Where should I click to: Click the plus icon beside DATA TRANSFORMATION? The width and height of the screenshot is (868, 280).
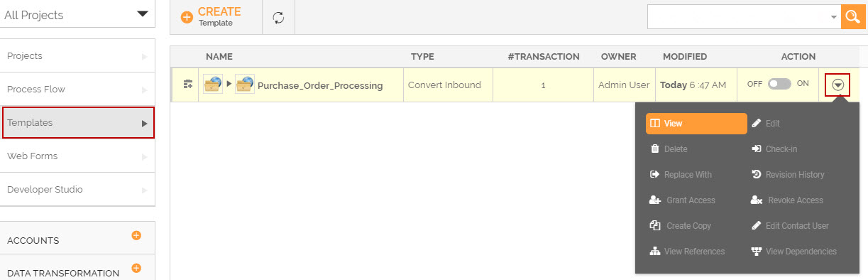click(136, 268)
